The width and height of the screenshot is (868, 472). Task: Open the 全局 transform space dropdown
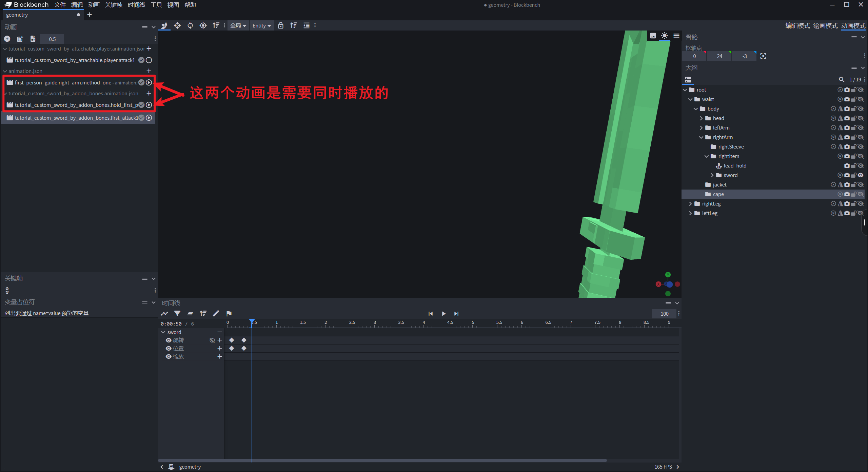(x=238, y=25)
